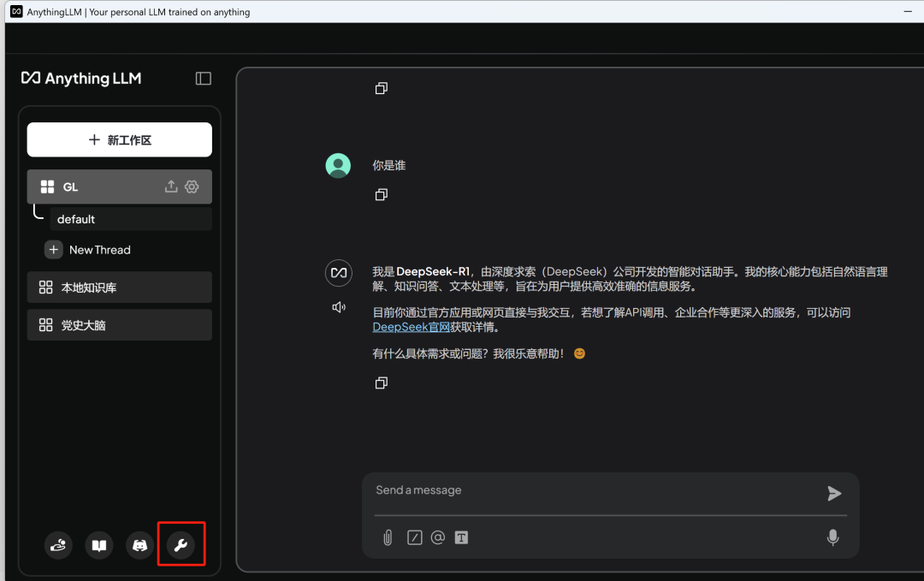Open the 党史大脑 workspace
Image resolution: width=924 pixels, height=581 pixels.
point(120,325)
